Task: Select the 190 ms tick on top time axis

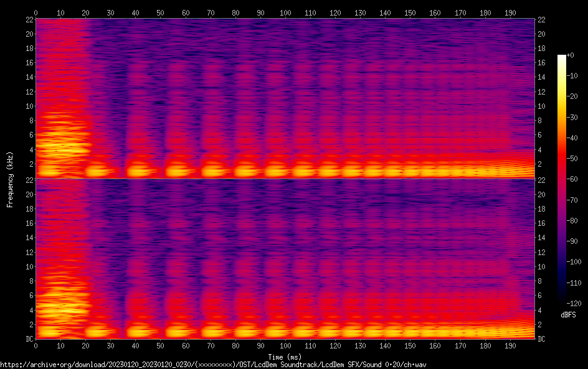Action: (510, 12)
